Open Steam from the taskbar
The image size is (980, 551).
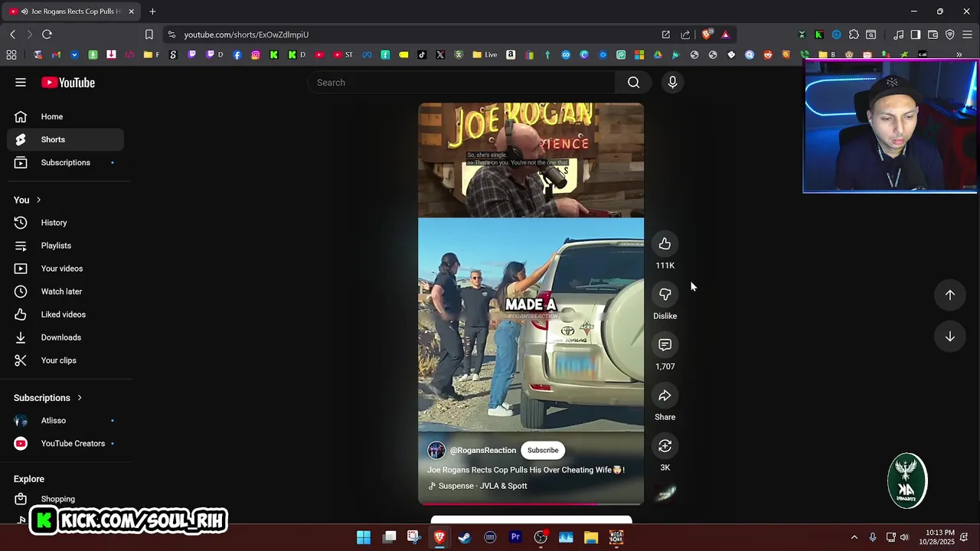click(465, 537)
